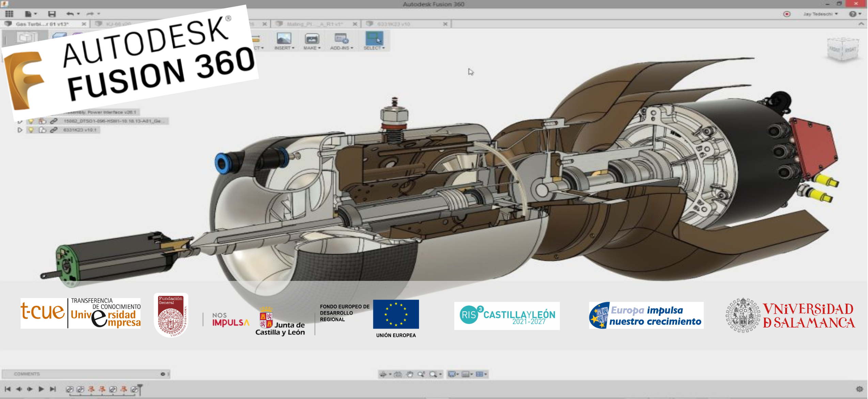Click the link icon on 6331K23 v10:1
868x399 pixels.
(x=53, y=130)
